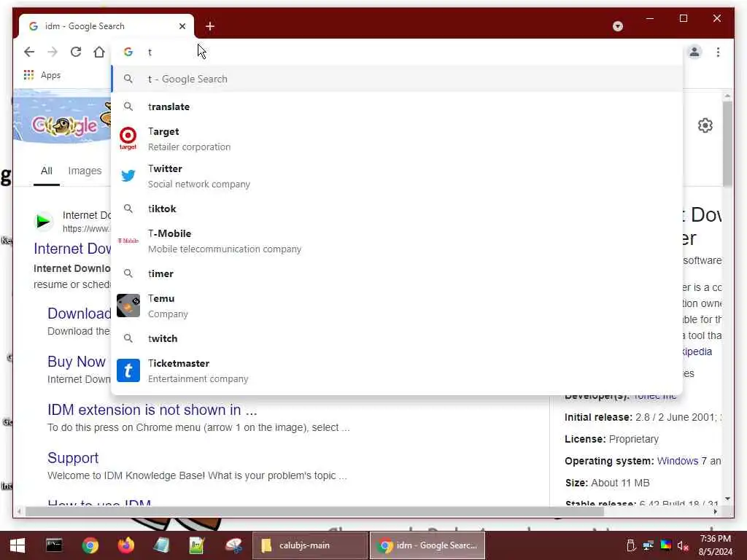Launch Firefox from the taskbar

click(126, 545)
